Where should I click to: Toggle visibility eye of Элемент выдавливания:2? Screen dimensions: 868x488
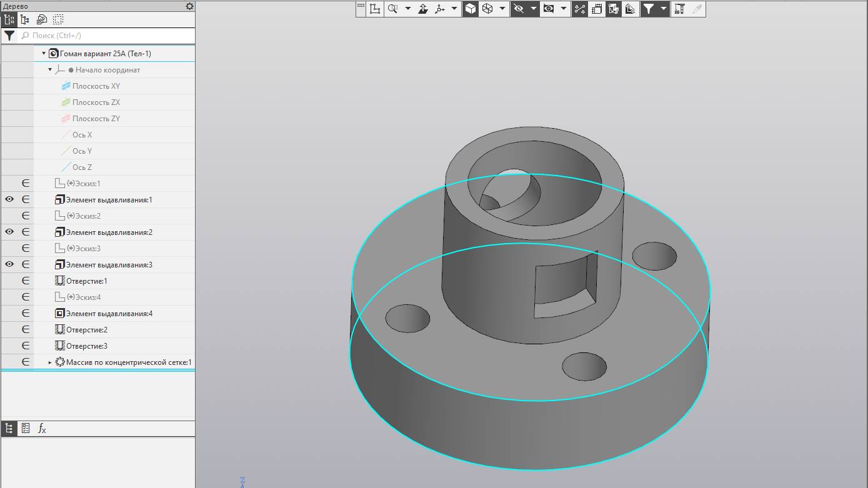point(9,232)
